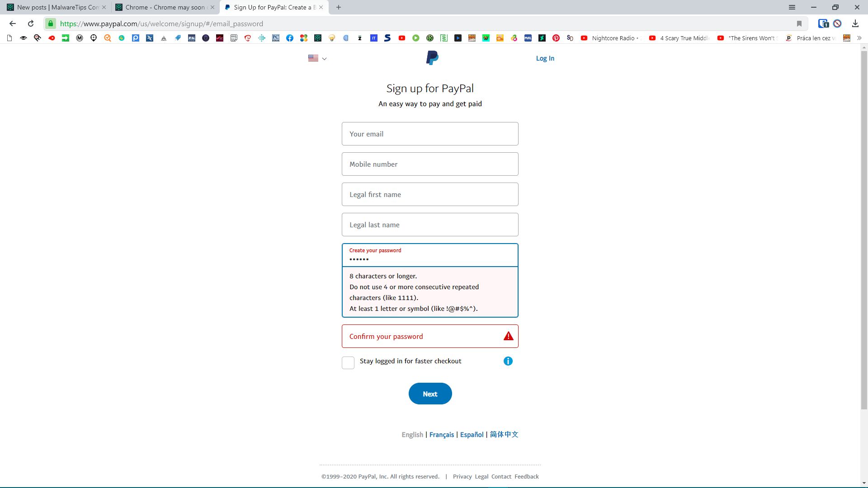Click the Create your password field

point(430,255)
